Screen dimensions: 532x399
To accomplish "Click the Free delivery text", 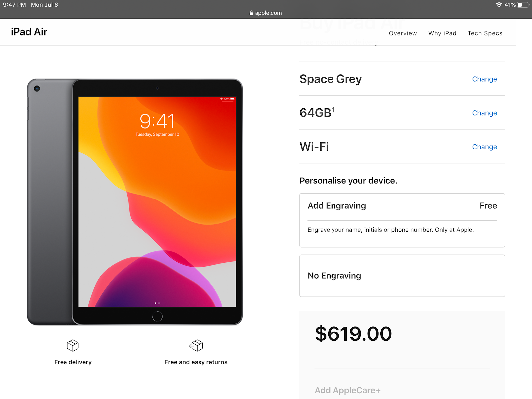I will point(73,362).
